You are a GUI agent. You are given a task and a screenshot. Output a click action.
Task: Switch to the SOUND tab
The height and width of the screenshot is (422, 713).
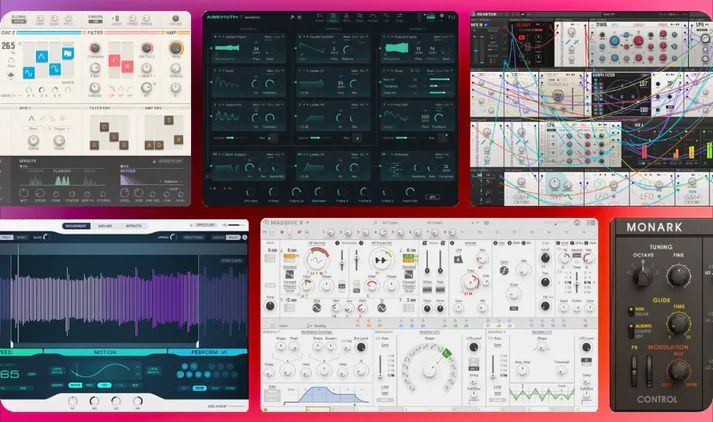click(x=105, y=226)
